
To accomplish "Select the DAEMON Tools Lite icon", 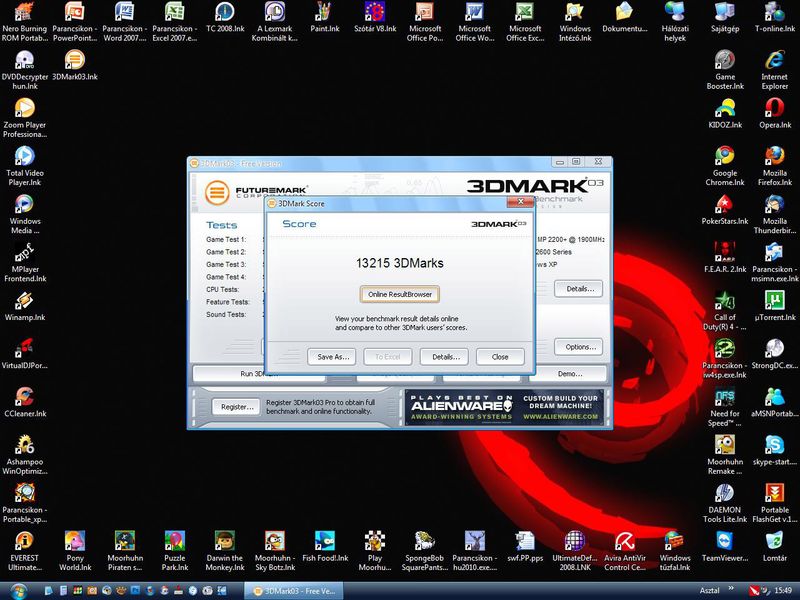I will pos(724,503).
